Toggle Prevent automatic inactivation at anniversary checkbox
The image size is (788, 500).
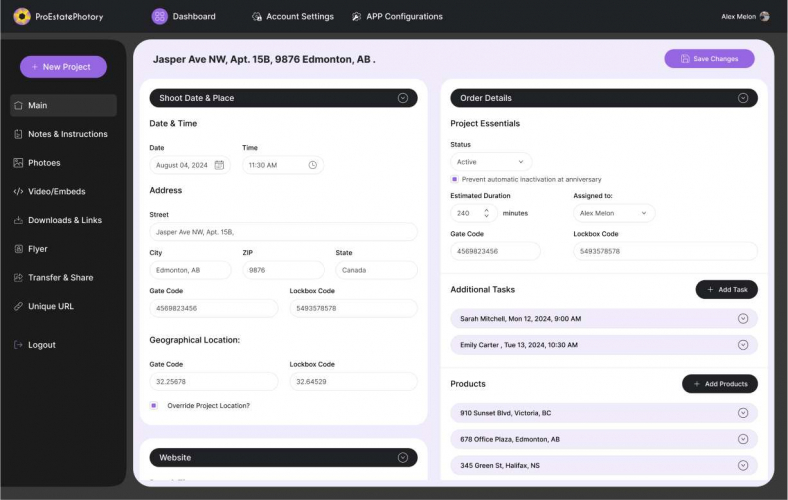pos(454,179)
